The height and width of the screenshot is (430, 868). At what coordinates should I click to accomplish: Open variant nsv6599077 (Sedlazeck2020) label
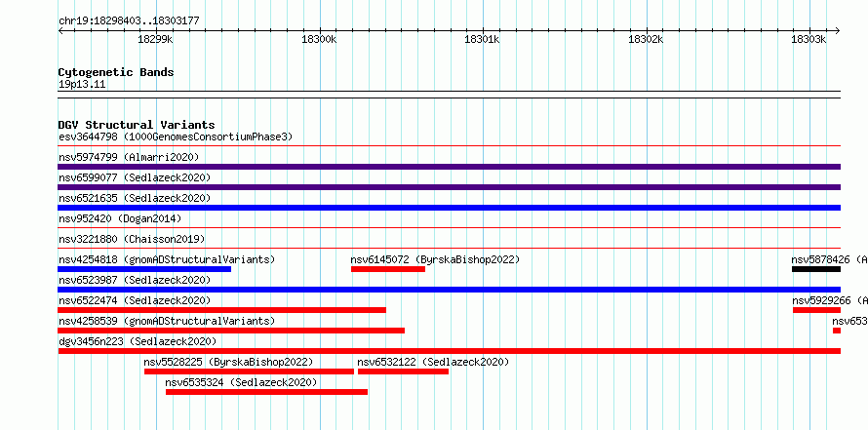(135, 177)
